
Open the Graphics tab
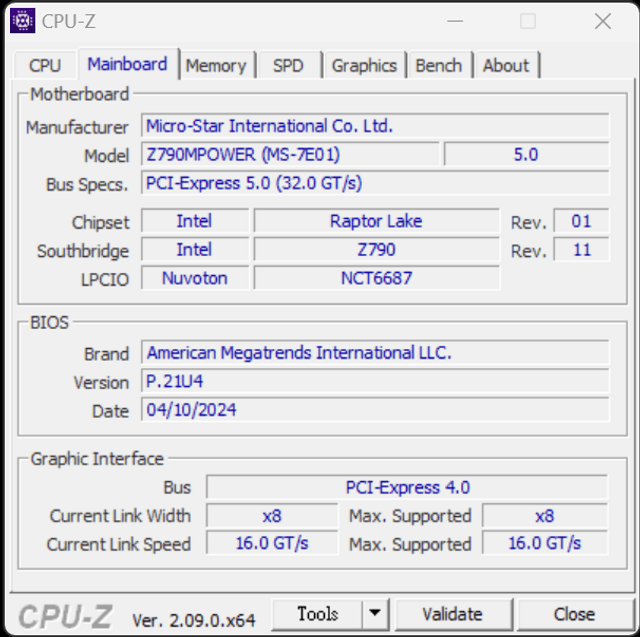click(x=364, y=65)
